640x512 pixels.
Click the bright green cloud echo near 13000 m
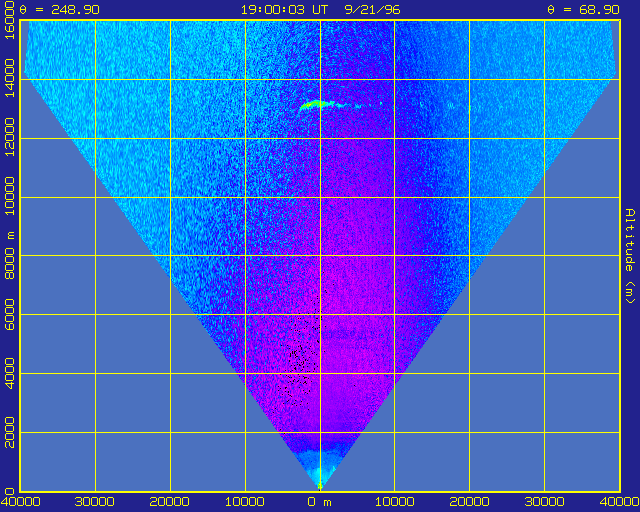pos(318,105)
